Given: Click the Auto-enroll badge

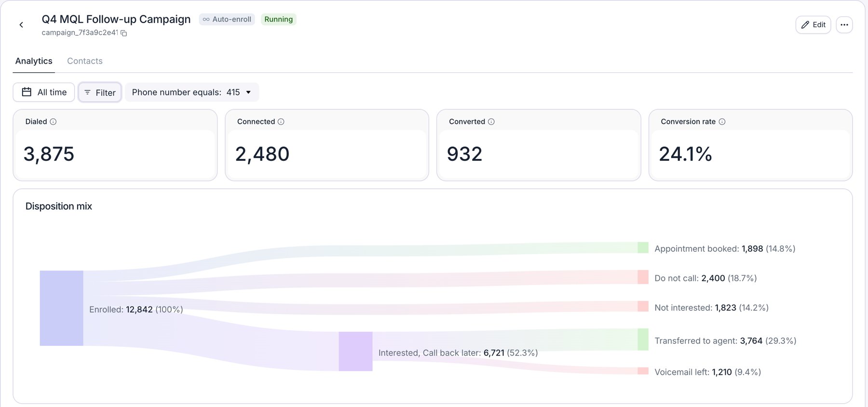Looking at the screenshot, I should click(x=227, y=19).
